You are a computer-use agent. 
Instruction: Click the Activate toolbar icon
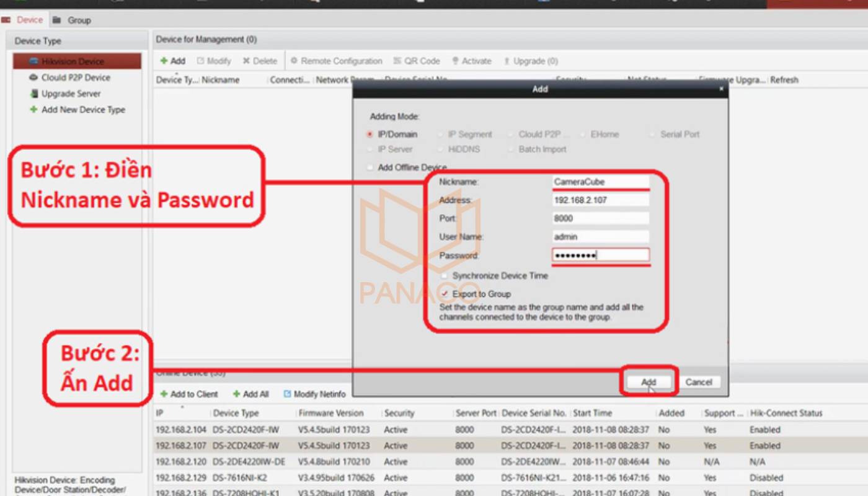pyautogui.click(x=455, y=61)
